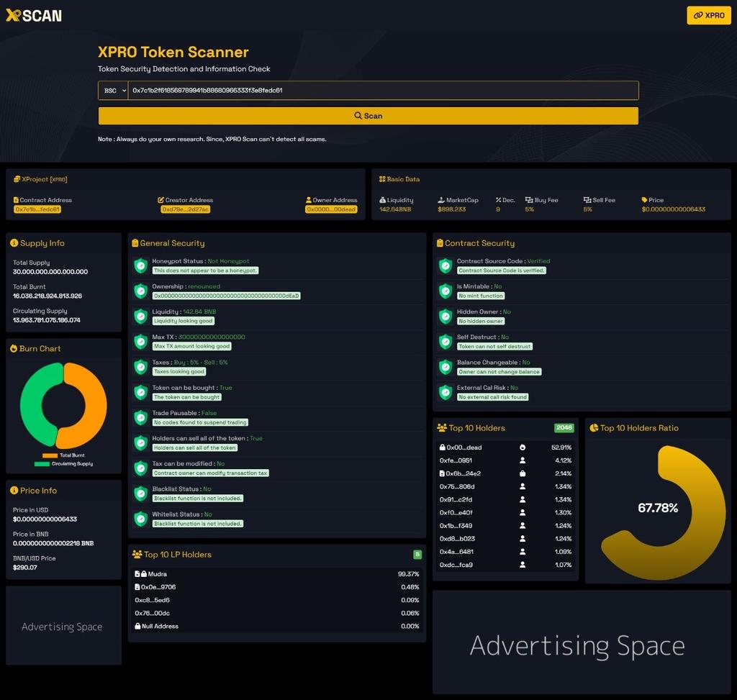737x700 pixels.
Task: Click the XPSCAN logo
Action: point(34,16)
